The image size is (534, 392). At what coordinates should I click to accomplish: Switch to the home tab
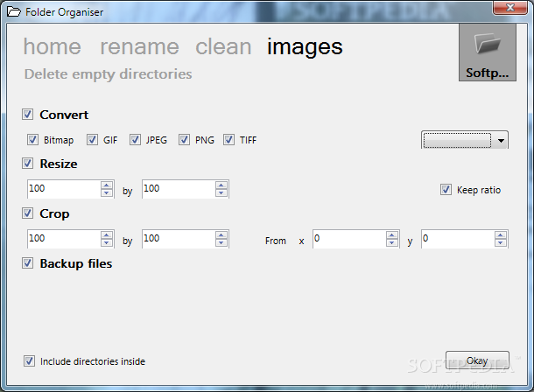pyautogui.click(x=53, y=46)
